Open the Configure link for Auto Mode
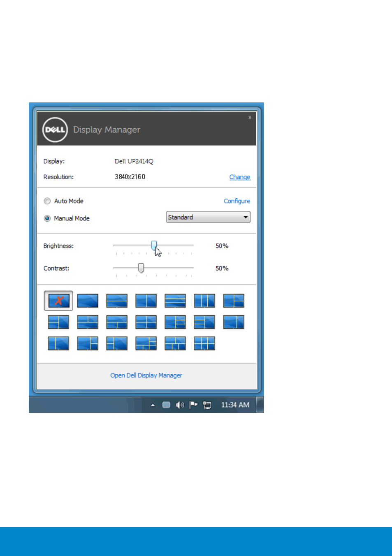This screenshot has height=556, width=392. point(237,201)
